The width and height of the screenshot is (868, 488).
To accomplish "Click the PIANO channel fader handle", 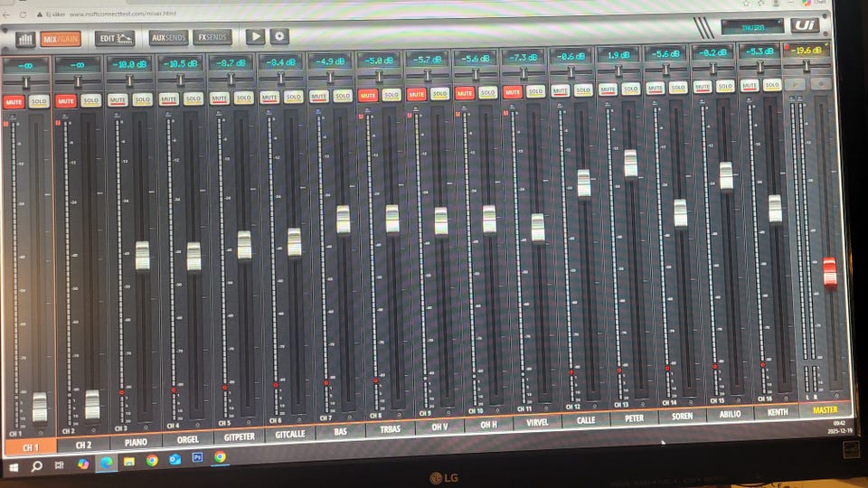I will tap(142, 256).
